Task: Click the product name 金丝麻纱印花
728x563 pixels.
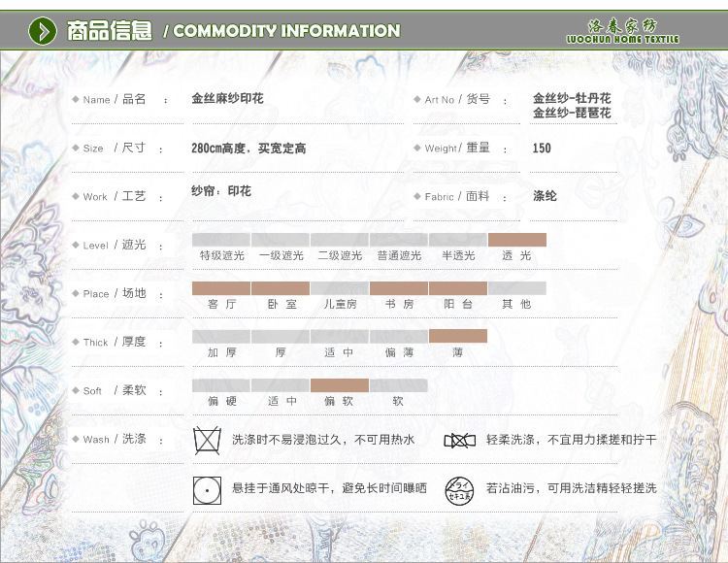Action: tap(227, 99)
